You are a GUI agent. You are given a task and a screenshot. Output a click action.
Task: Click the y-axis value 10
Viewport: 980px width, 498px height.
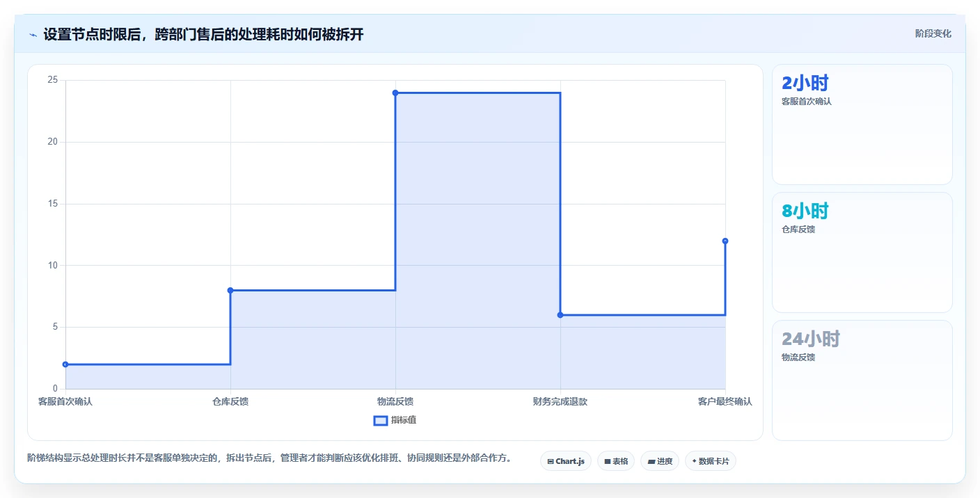pos(52,265)
